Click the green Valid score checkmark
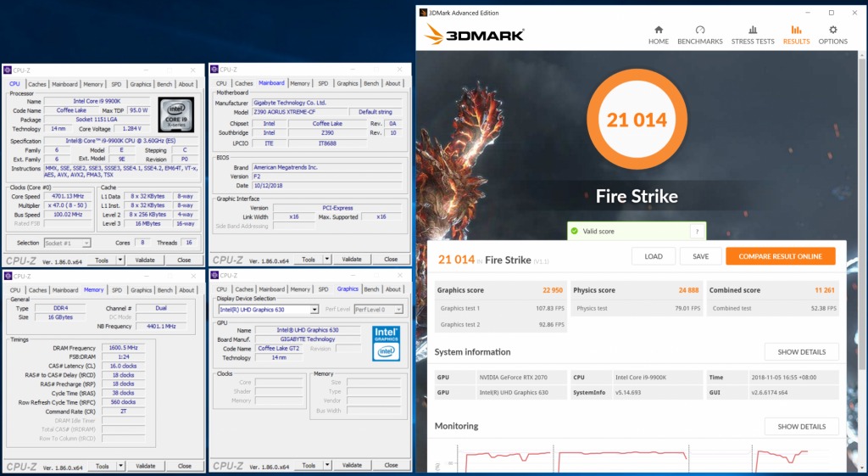The width and height of the screenshot is (868, 476). [574, 231]
